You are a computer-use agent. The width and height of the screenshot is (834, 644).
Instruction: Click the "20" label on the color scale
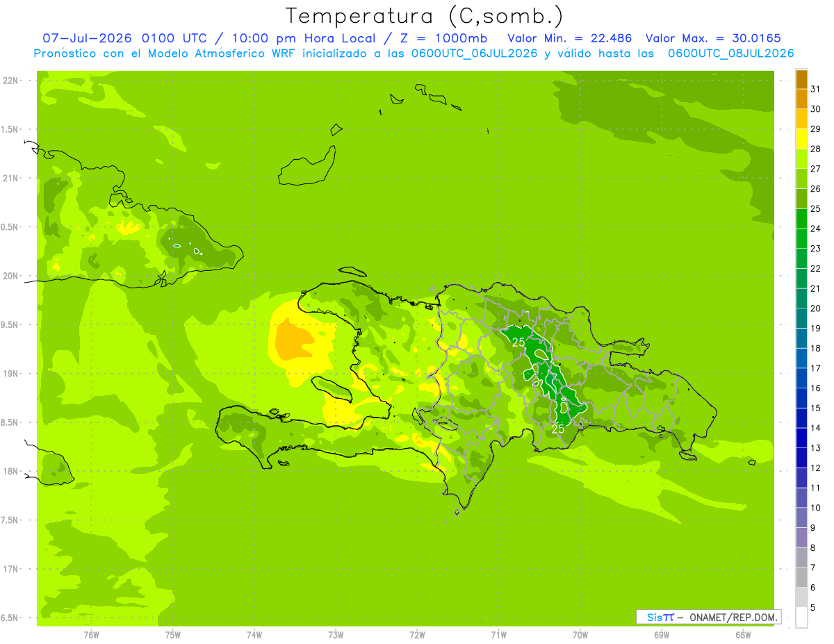(816, 308)
